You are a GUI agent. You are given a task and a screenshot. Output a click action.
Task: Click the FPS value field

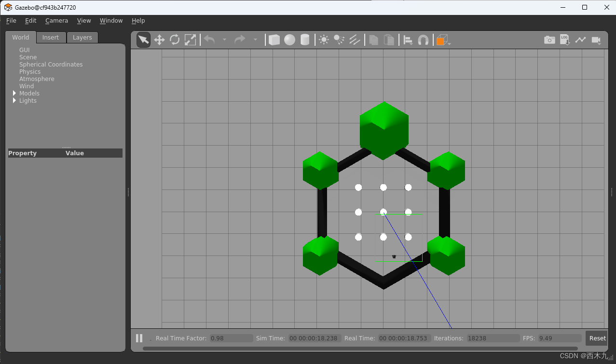point(560,338)
